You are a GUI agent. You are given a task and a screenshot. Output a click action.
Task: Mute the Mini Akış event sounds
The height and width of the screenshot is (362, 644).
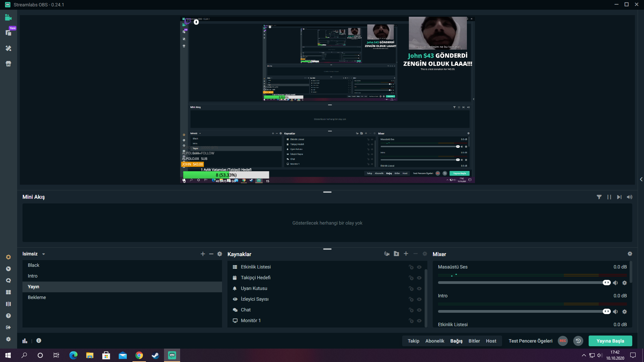[x=629, y=197]
